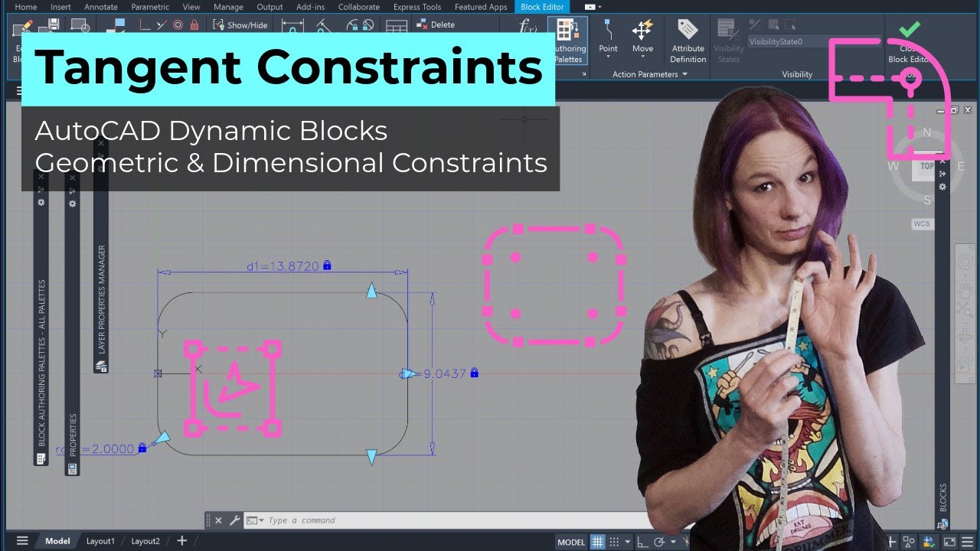Viewport: 980px width, 551px height.
Task: Click the concentric constraint red circles icon
Action: click(x=178, y=25)
